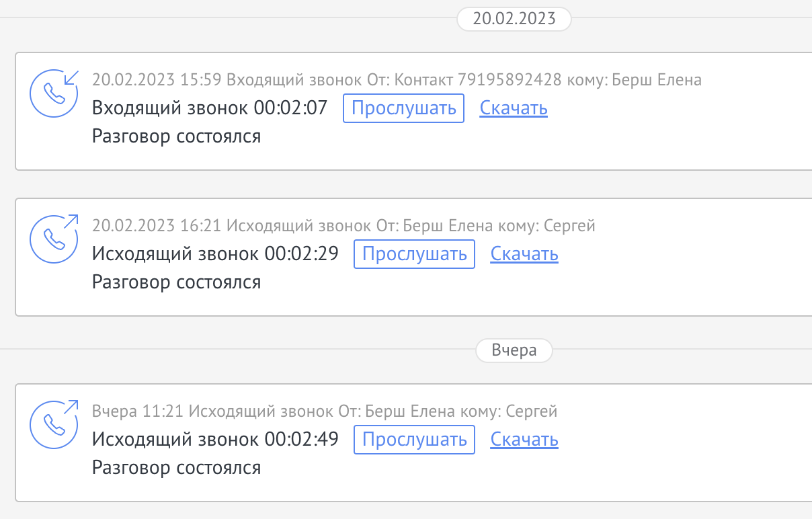The height and width of the screenshot is (519, 812).
Task: Click the 20.02.2023 16:21 call header text
Action: [x=343, y=226]
